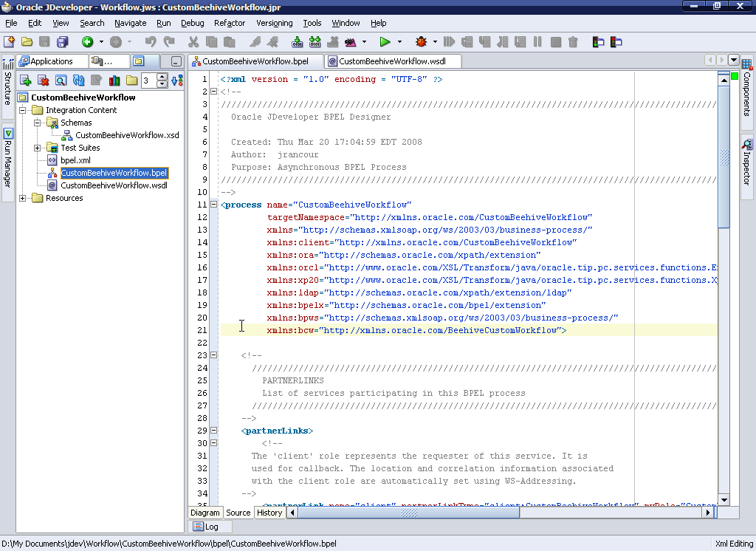756x551 pixels.
Task: Refresh the Applications navigator
Action: 78,81
